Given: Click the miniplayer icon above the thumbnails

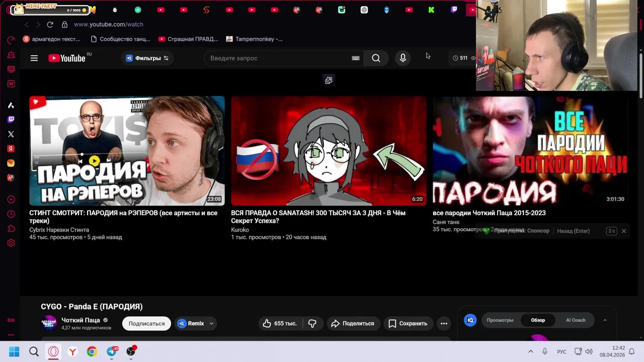Looking at the screenshot, I should click(x=329, y=80).
